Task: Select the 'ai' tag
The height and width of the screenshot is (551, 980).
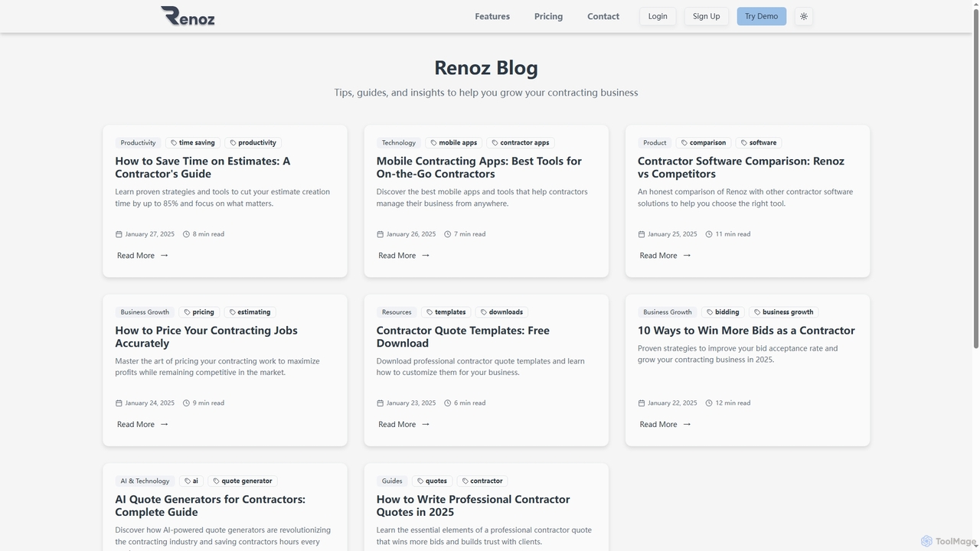Action: 191,481
